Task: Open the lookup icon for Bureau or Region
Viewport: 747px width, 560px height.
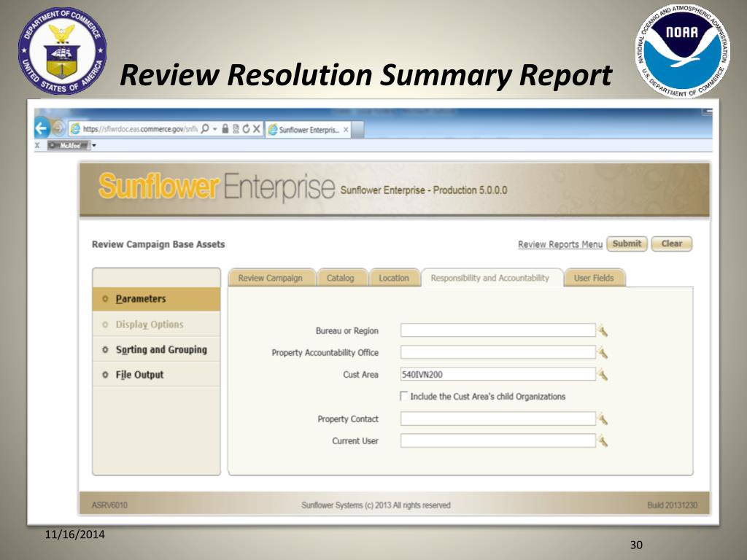Action: [603, 330]
